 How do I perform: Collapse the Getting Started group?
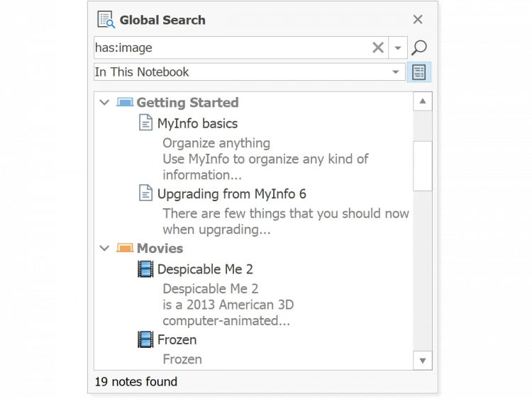(x=105, y=103)
